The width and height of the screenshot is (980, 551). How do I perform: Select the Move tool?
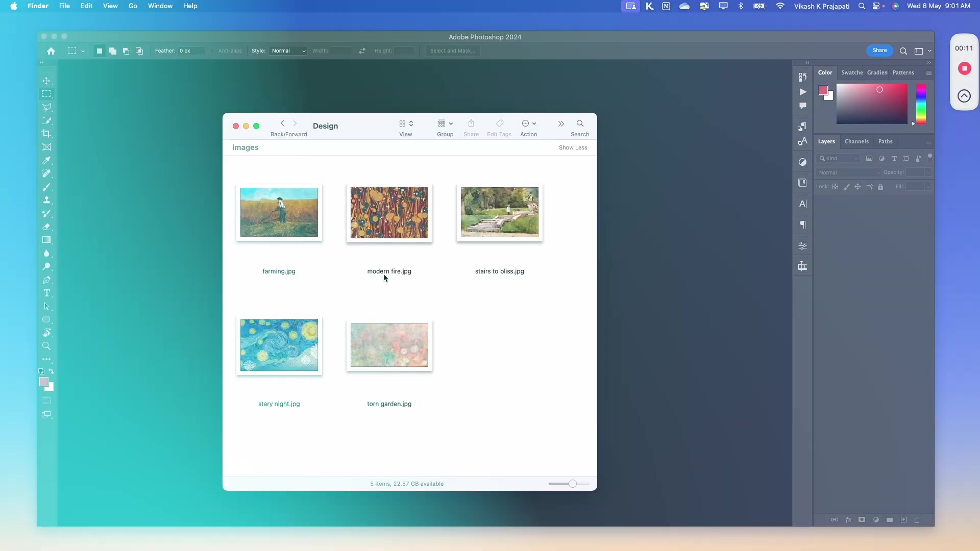(x=47, y=81)
